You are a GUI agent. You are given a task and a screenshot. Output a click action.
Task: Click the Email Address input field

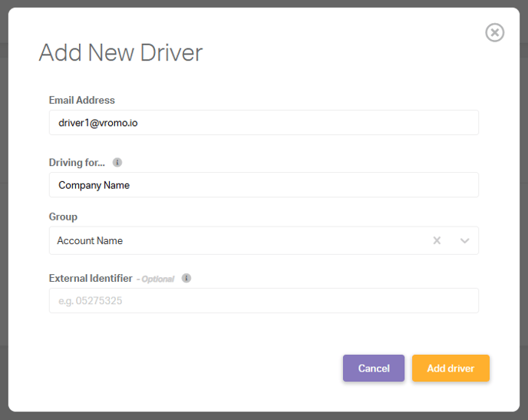(x=264, y=123)
